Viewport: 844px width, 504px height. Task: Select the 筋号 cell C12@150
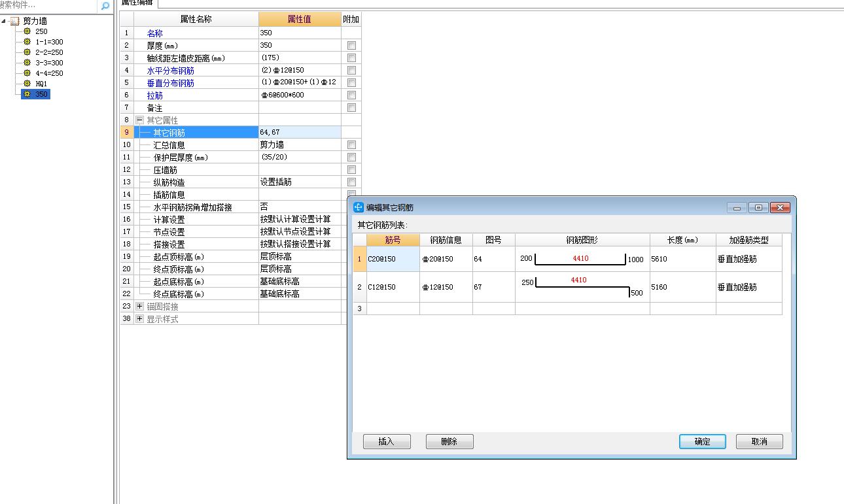coord(393,287)
